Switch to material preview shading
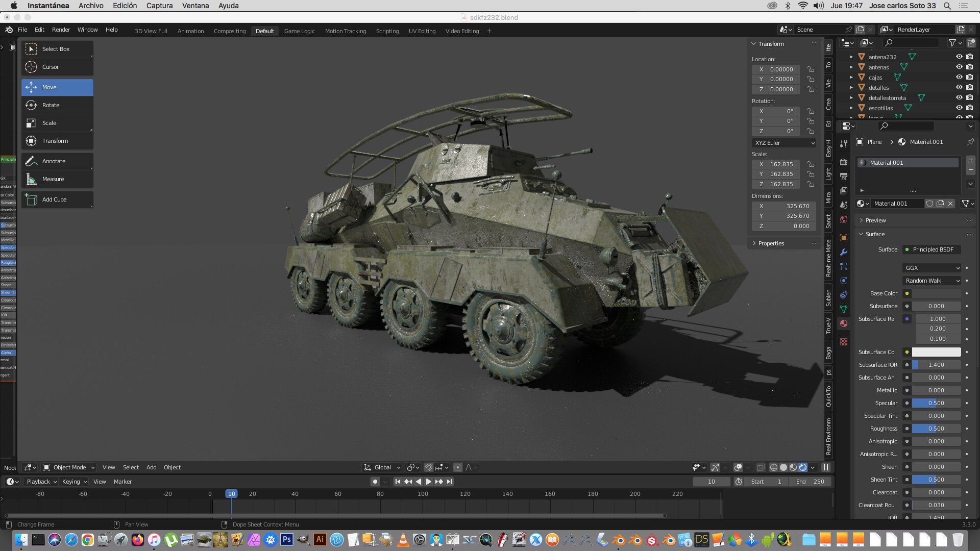The height and width of the screenshot is (551, 980). (x=793, y=467)
